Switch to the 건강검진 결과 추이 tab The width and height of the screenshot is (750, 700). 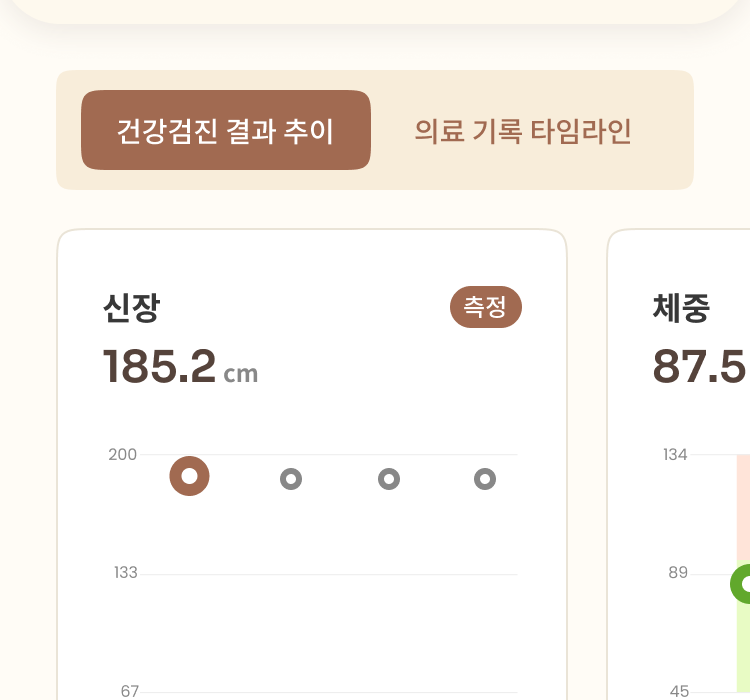coord(225,130)
